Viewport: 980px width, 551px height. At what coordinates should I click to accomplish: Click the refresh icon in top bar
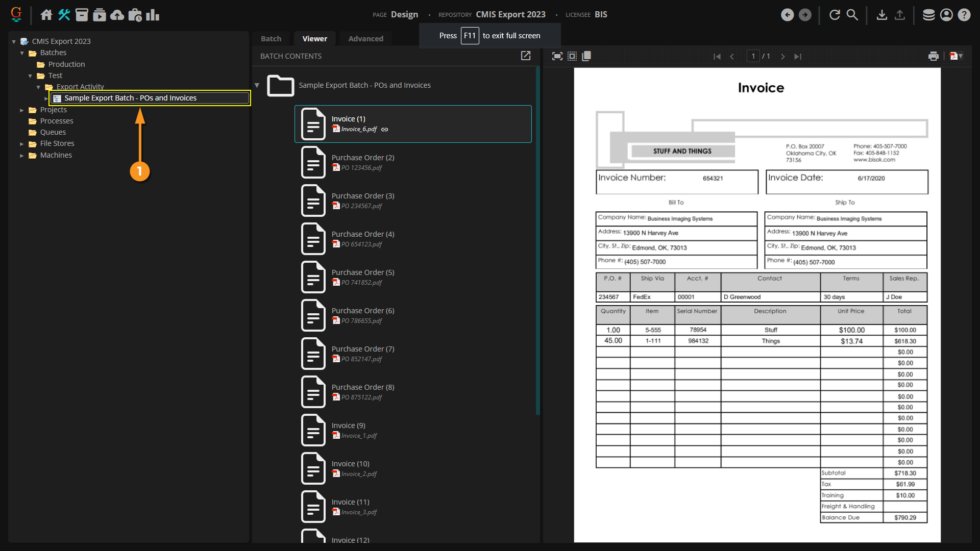click(835, 15)
